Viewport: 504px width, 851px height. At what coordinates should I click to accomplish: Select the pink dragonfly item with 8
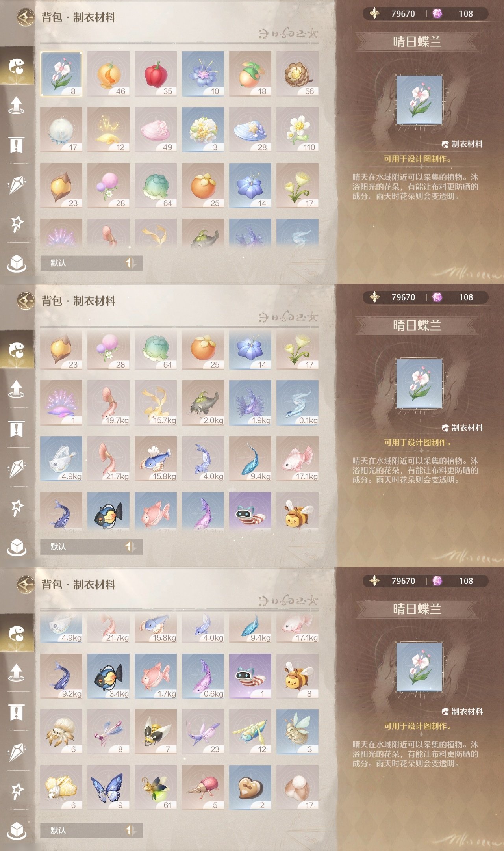click(108, 732)
